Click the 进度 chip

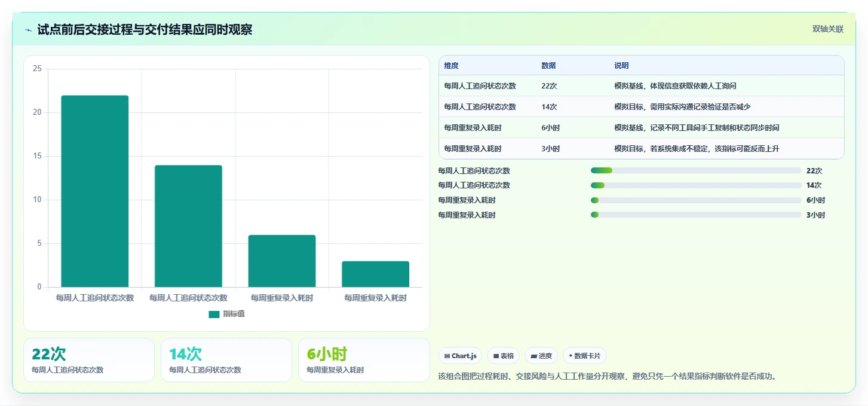tap(541, 356)
